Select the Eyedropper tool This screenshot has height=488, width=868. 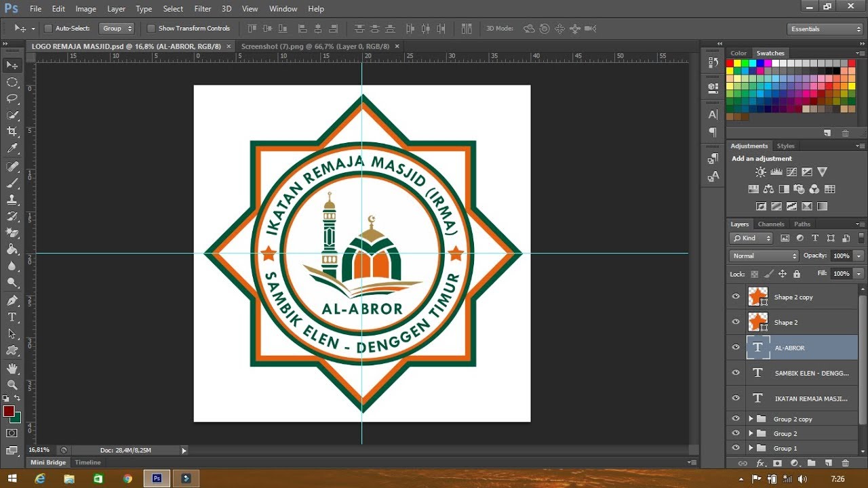click(12, 148)
